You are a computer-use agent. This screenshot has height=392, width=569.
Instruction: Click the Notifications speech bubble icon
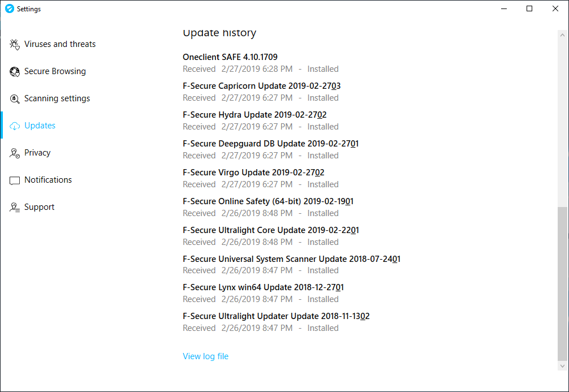[x=15, y=180]
